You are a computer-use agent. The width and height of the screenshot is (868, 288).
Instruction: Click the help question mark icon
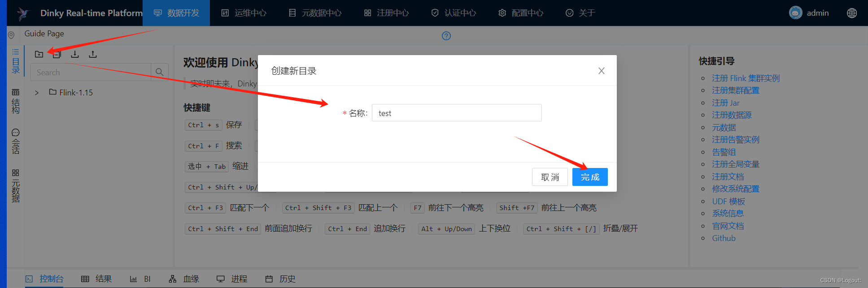(446, 36)
